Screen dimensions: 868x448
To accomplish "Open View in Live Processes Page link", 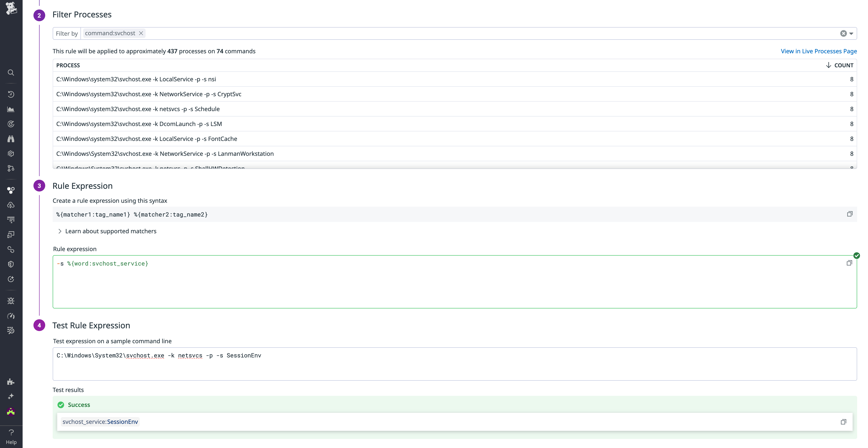I will pos(819,51).
